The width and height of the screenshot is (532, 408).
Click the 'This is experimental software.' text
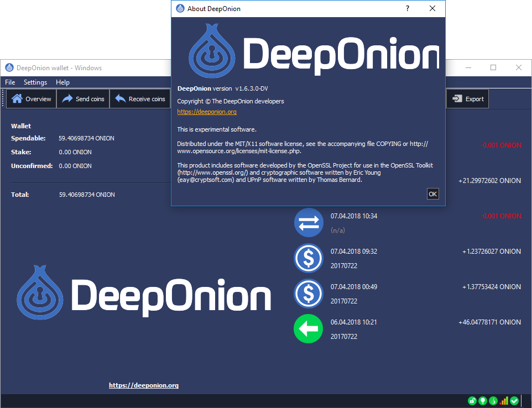point(217,129)
